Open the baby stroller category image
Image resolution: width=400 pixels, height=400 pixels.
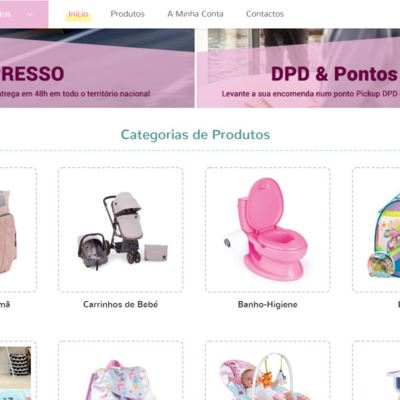point(121,230)
